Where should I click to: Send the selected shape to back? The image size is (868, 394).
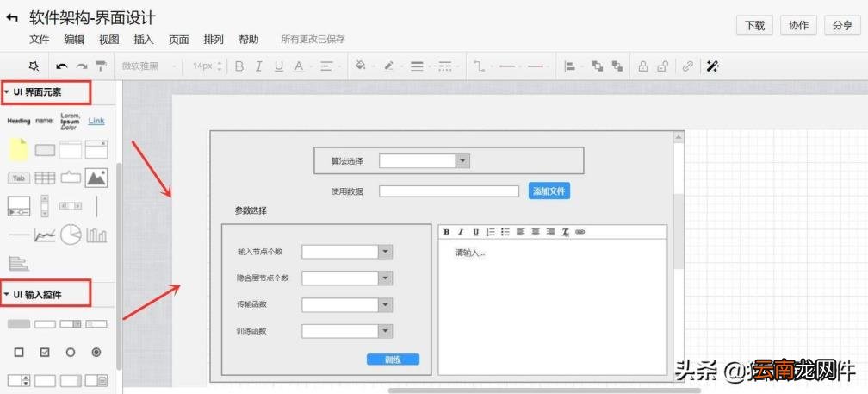617,66
